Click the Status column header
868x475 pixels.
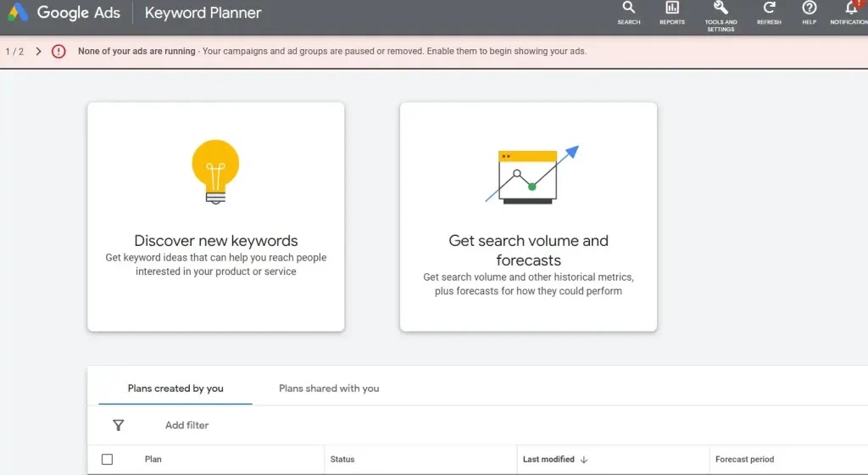342,460
